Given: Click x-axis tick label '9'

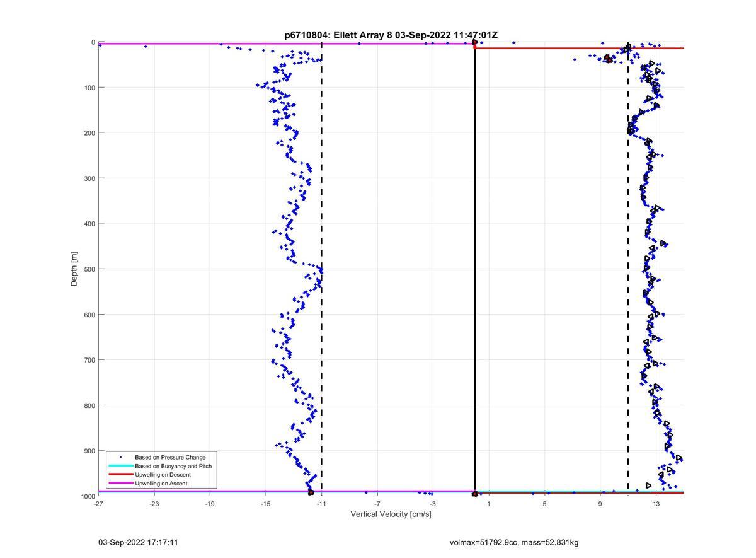Looking at the screenshot, I should (x=600, y=504).
